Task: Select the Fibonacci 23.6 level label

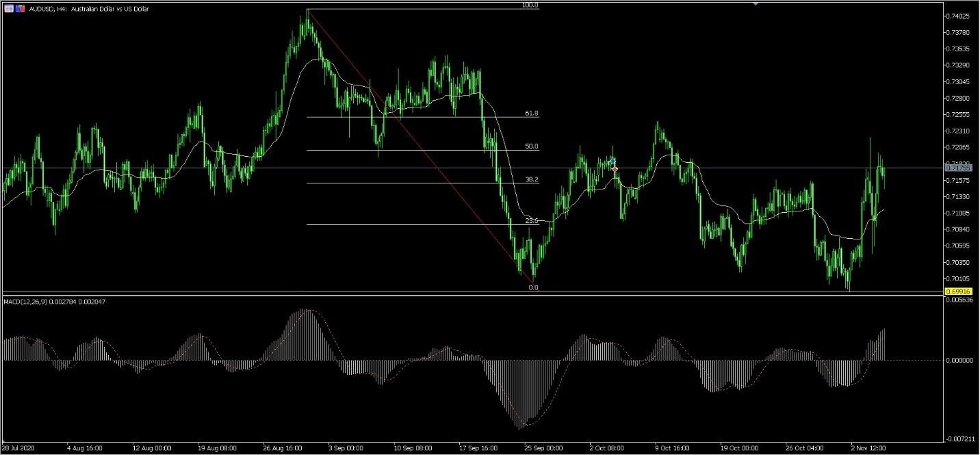Action: coord(532,220)
